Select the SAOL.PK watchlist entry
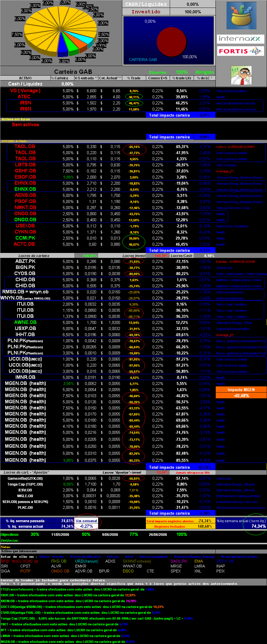267x644 pixels. (179, 561)
